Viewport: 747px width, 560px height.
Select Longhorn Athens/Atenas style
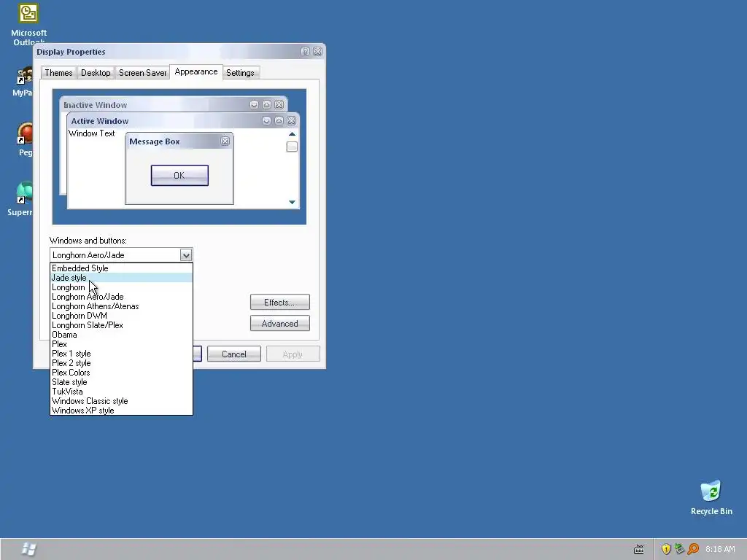coord(121,306)
